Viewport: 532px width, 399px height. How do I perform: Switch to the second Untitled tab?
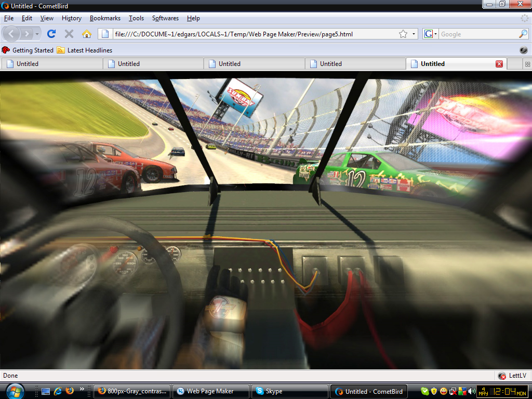tap(153, 64)
